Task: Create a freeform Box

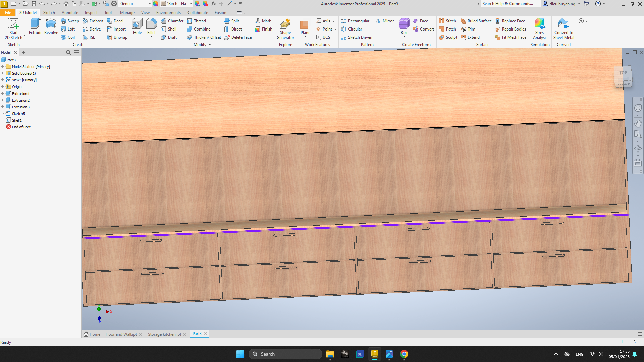Action: point(404,26)
